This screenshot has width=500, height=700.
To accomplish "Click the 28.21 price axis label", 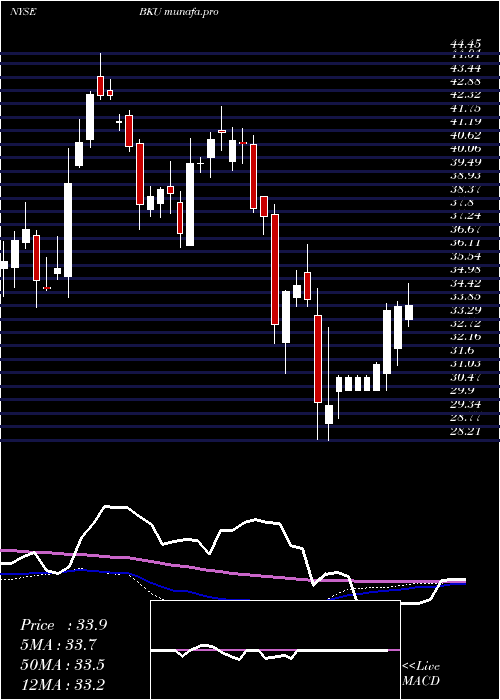I will (x=466, y=431).
